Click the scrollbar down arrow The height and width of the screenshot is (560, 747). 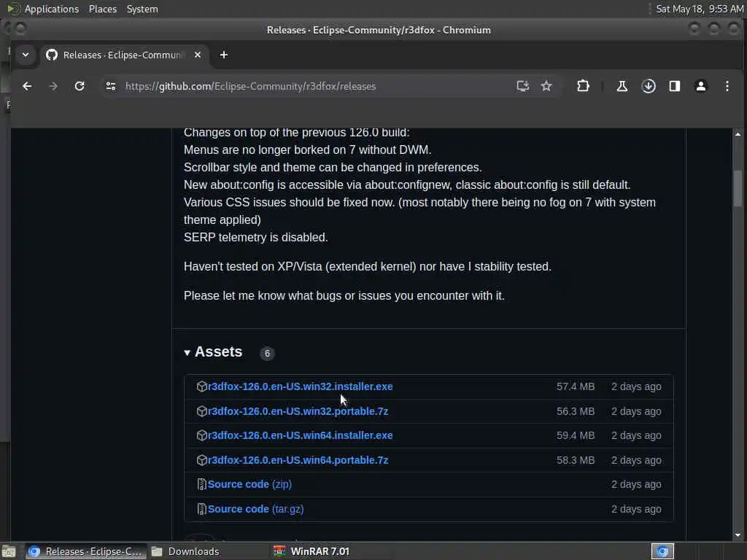point(738,535)
